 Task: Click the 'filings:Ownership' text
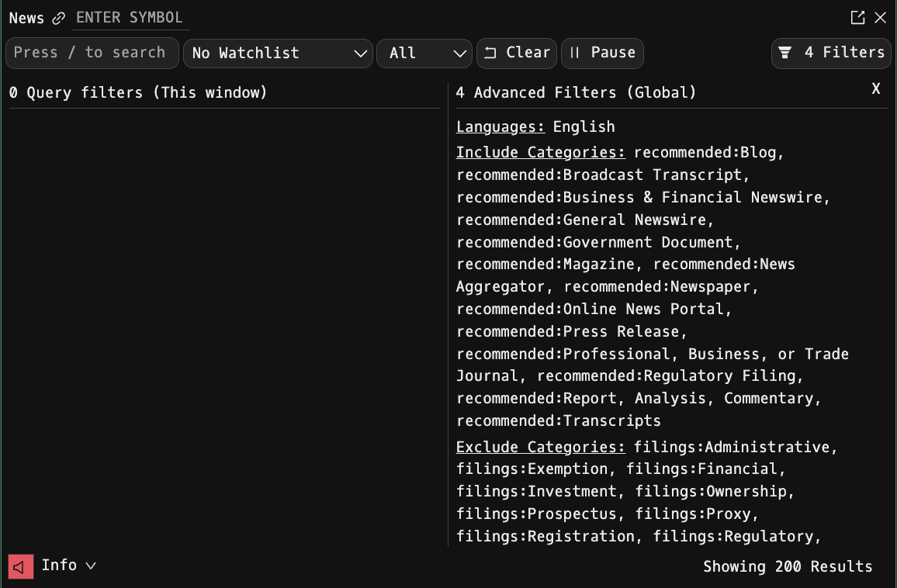711,492
